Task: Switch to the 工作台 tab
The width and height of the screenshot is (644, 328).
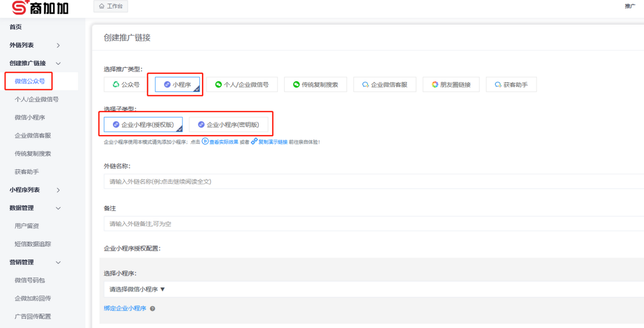Action: (110, 6)
